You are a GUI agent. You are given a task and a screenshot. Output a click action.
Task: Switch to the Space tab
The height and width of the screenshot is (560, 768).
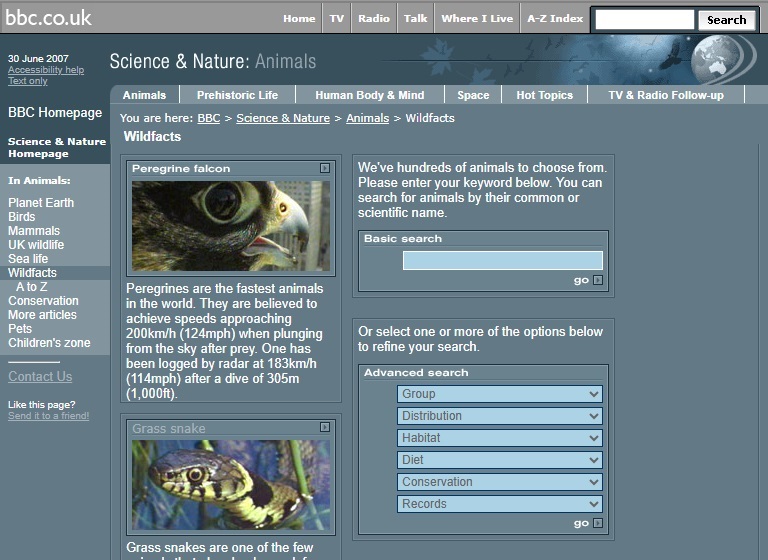[473, 95]
